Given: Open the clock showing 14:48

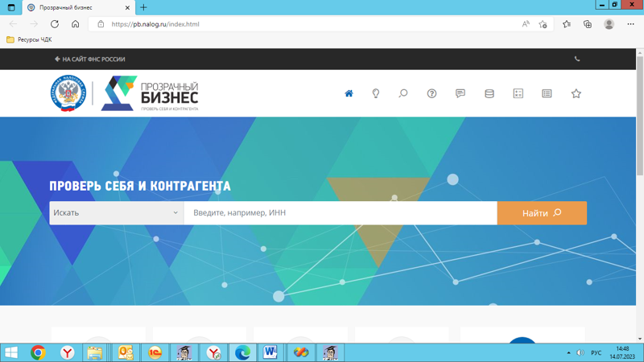Looking at the screenshot, I should (622, 352).
